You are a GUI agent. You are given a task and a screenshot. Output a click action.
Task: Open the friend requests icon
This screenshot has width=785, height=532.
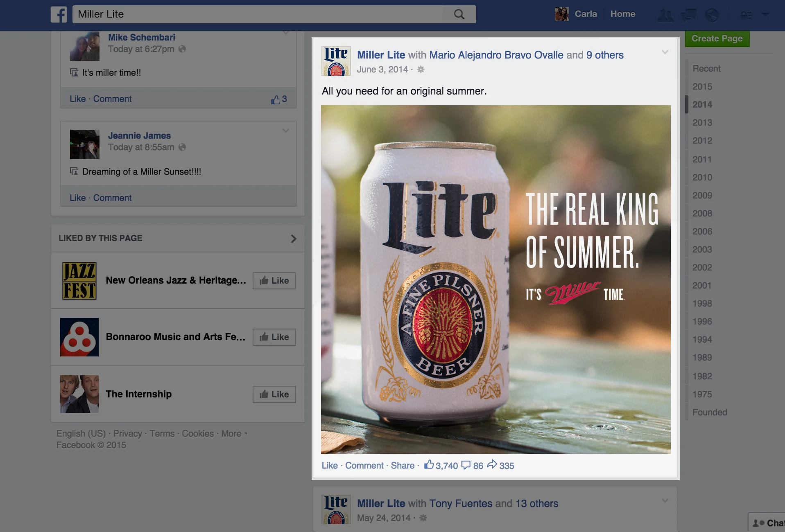point(665,16)
